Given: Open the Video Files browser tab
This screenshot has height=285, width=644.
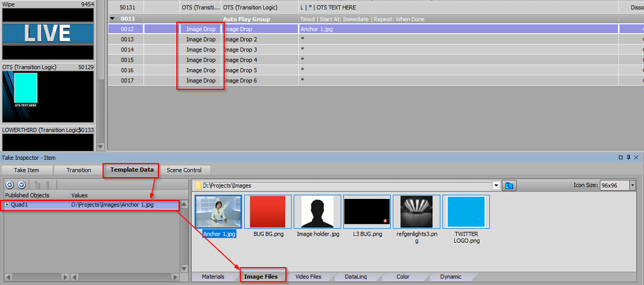Looking at the screenshot, I should coord(309,277).
